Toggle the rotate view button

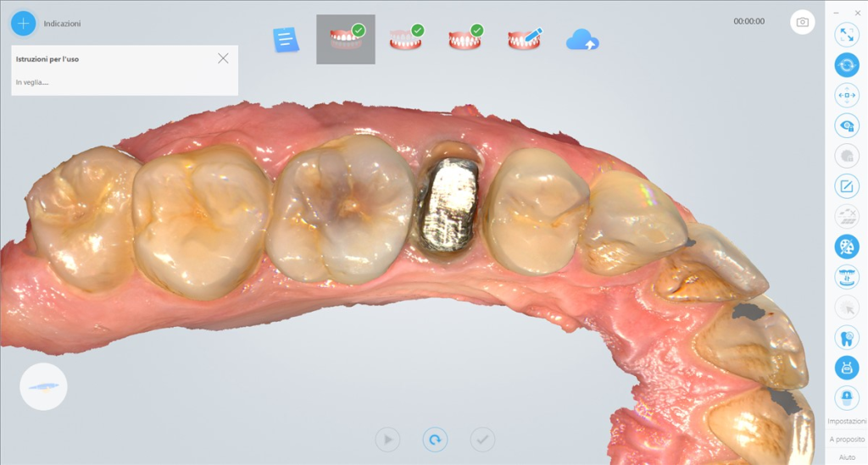847,65
